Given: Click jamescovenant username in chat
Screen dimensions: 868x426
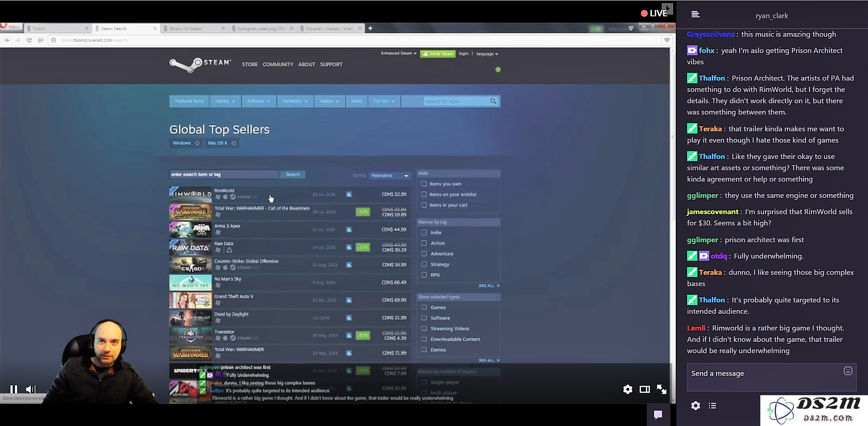Looking at the screenshot, I should tap(712, 211).
